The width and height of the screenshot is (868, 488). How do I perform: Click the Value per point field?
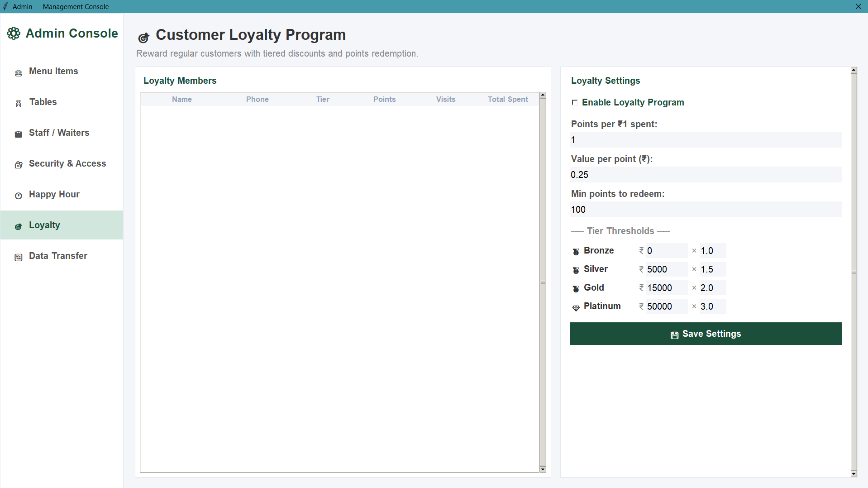[706, 175]
